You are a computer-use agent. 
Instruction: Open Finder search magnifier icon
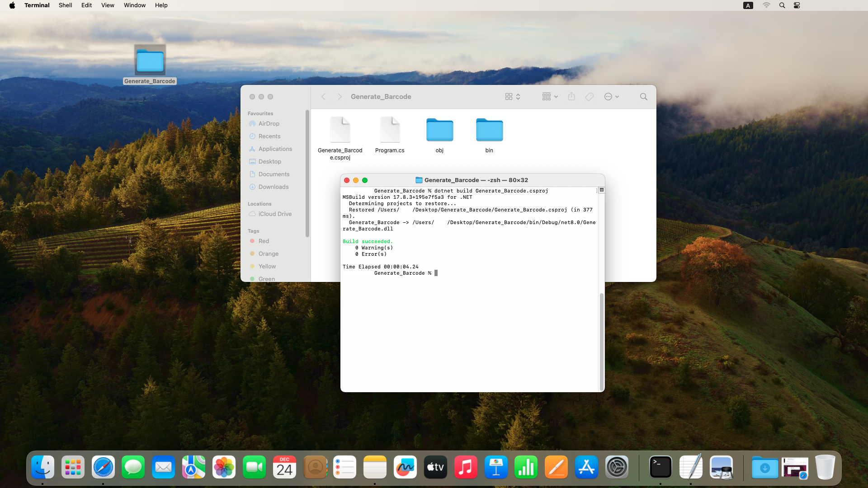coord(643,97)
